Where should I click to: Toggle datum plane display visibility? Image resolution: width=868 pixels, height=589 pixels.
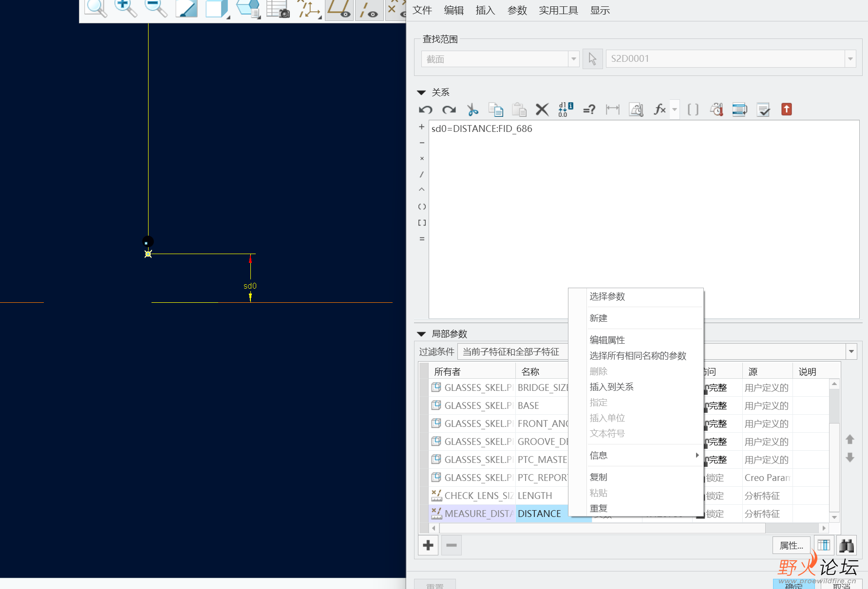[339, 9]
